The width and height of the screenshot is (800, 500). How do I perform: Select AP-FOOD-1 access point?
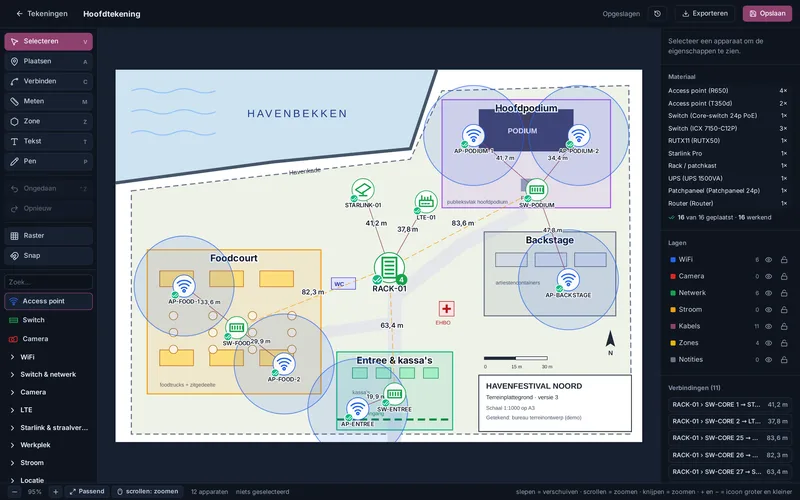point(184,286)
